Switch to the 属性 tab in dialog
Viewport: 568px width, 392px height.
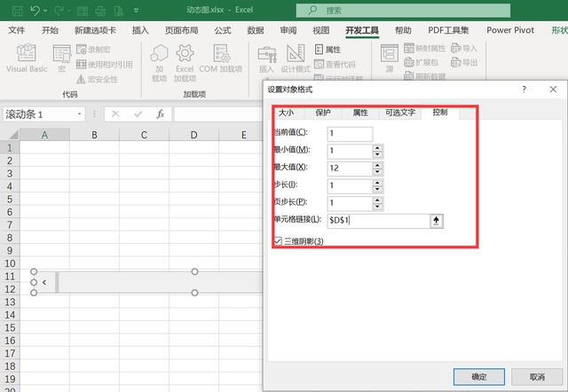click(x=360, y=113)
